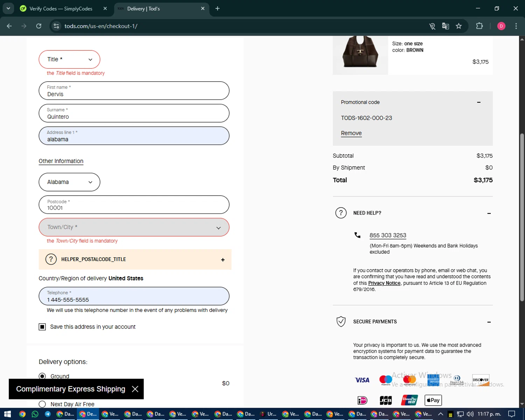Open the volume control in system tray
Screen dimensions: 525x420
(x=470, y=414)
